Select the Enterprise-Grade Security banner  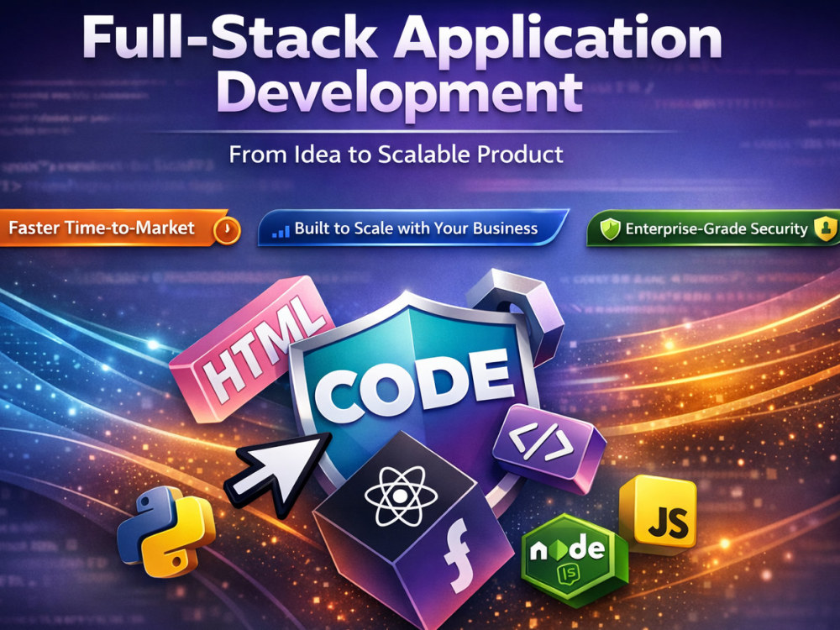(x=713, y=228)
